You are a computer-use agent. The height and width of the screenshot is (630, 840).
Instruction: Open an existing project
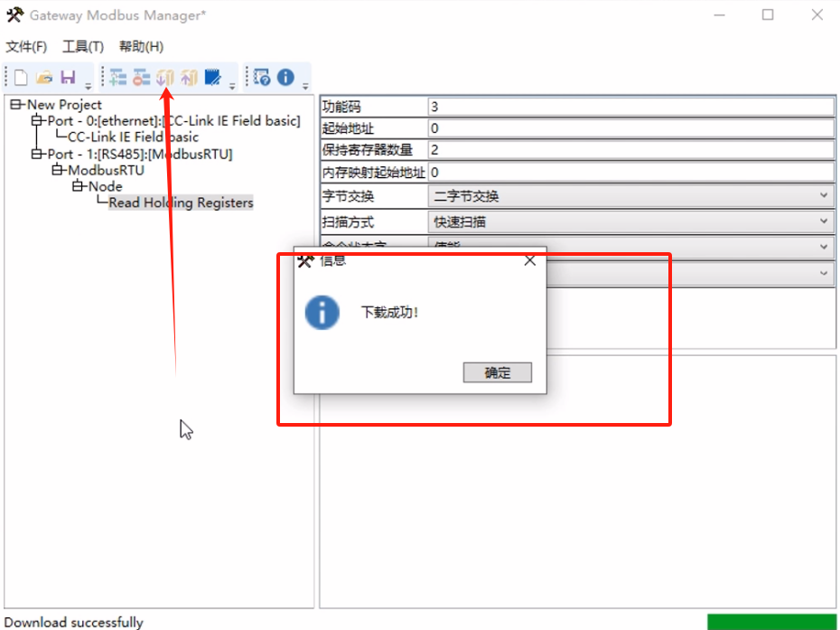pyautogui.click(x=43, y=77)
